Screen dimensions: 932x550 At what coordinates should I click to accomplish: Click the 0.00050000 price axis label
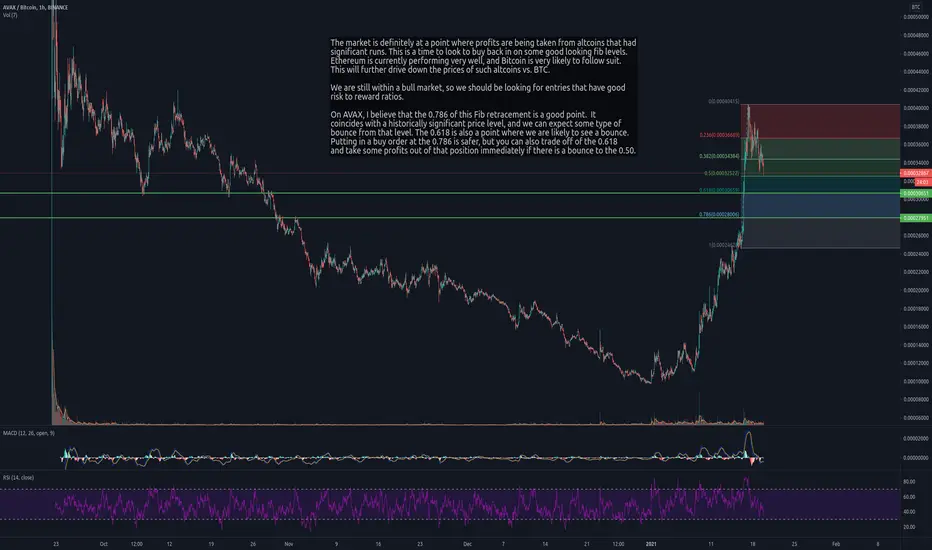(x=916, y=17)
